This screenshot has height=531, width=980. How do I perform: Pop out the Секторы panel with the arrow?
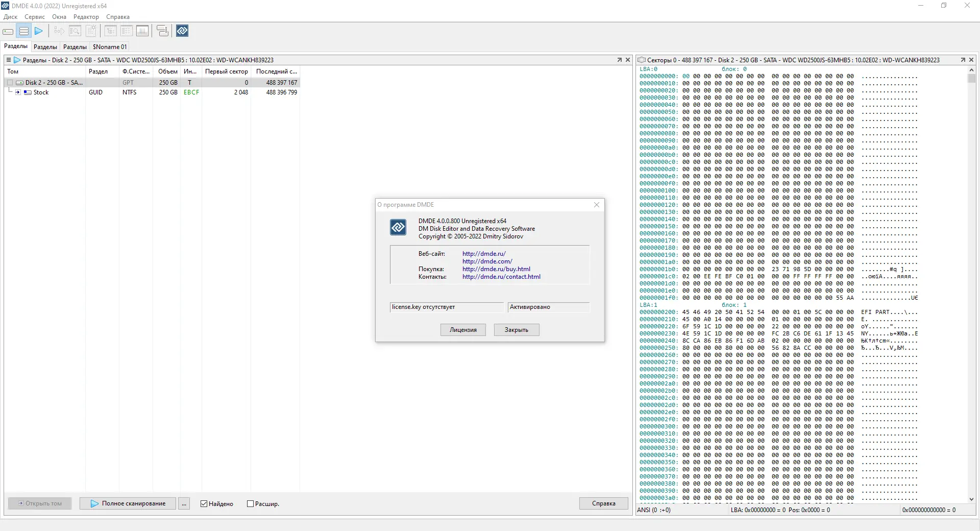point(963,60)
